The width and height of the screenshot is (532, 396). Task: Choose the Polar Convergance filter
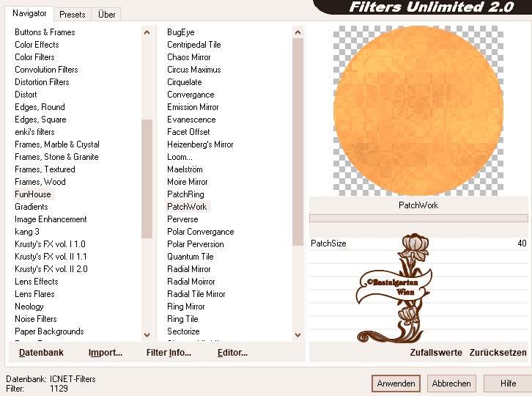point(201,232)
